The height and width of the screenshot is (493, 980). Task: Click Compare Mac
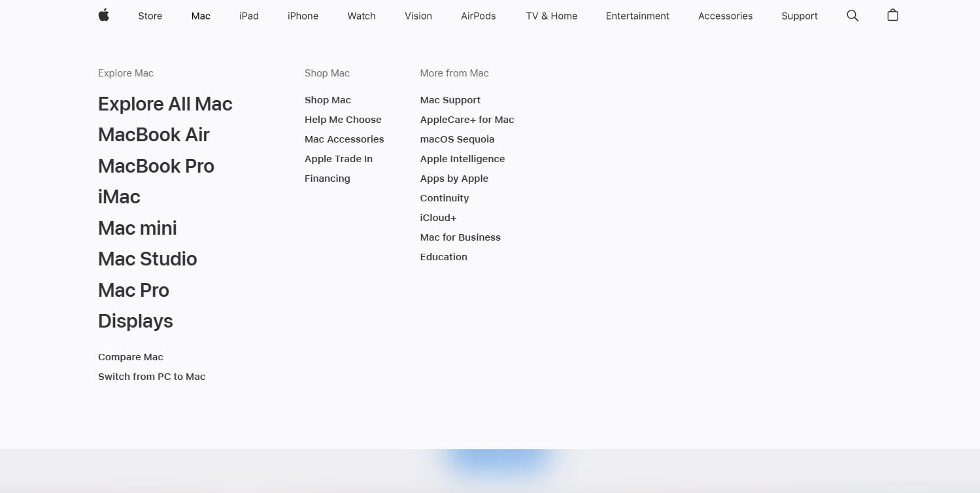click(131, 357)
